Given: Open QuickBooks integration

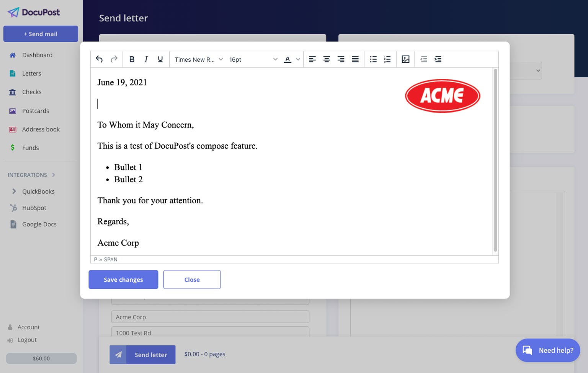Looking at the screenshot, I should 38,191.
